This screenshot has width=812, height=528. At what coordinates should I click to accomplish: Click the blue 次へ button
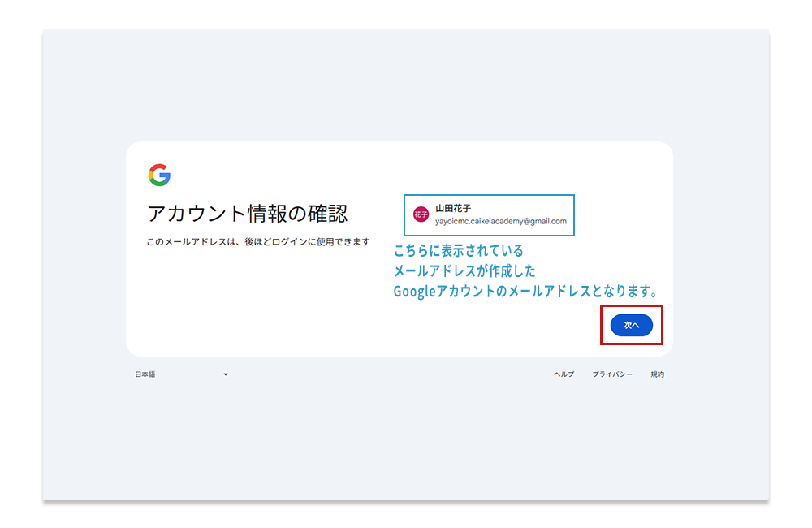(x=631, y=325)
